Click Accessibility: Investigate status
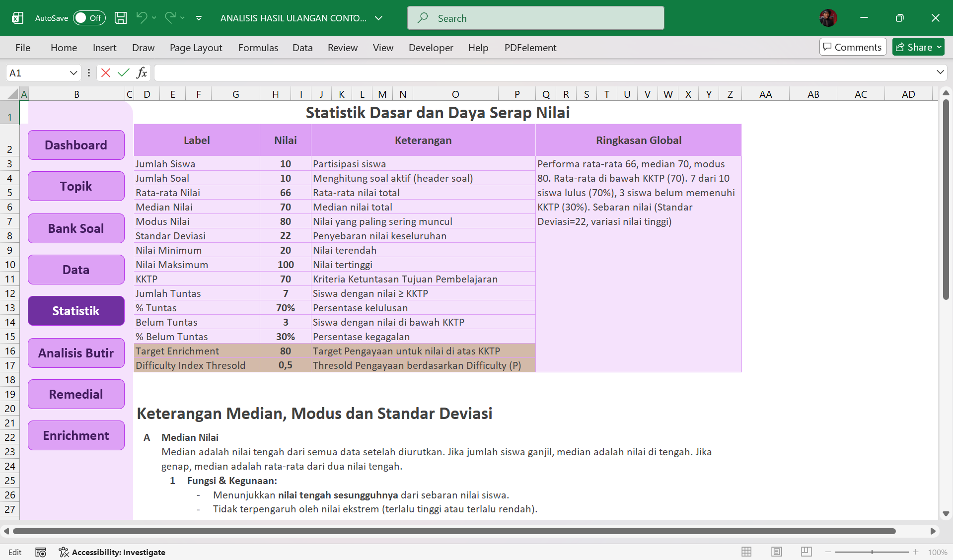The image size is (953, 560). 112,552
